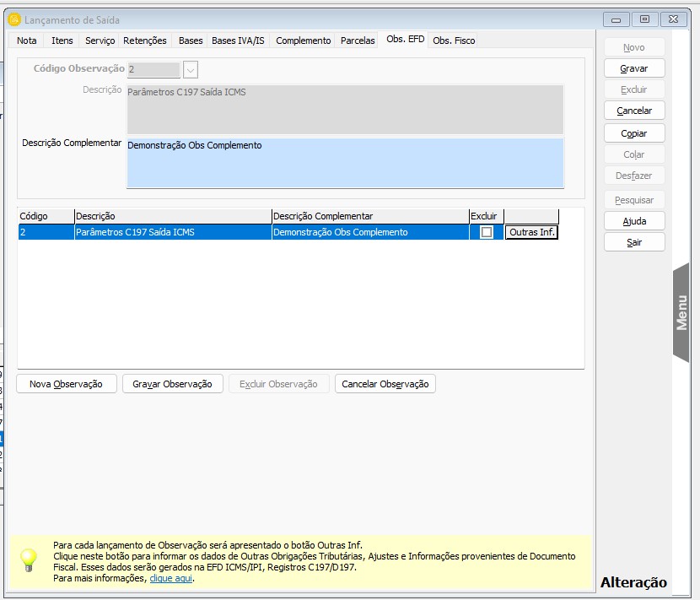Screen dimensions: 700x600
Task: Switch to the Nota tab
Action: pos(27,41)
